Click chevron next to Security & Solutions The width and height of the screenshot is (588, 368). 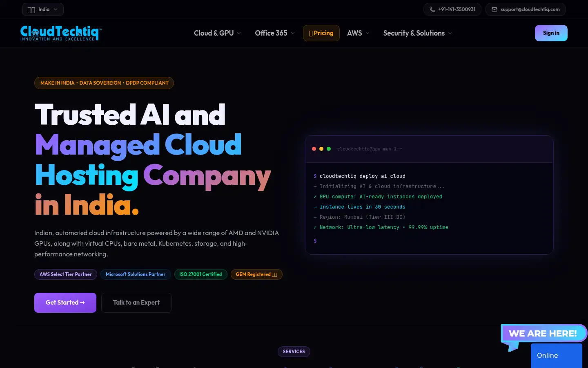(x=450, y=33)
